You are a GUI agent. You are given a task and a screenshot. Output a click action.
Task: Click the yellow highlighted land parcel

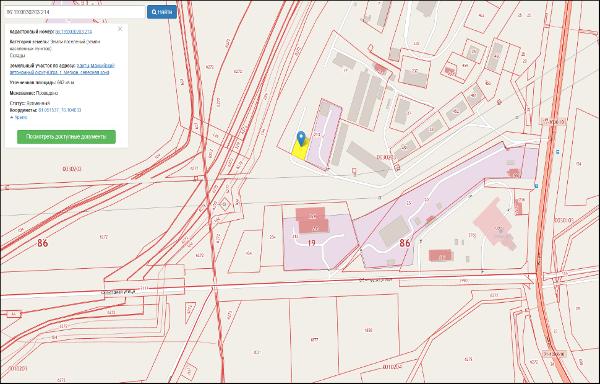300,150
